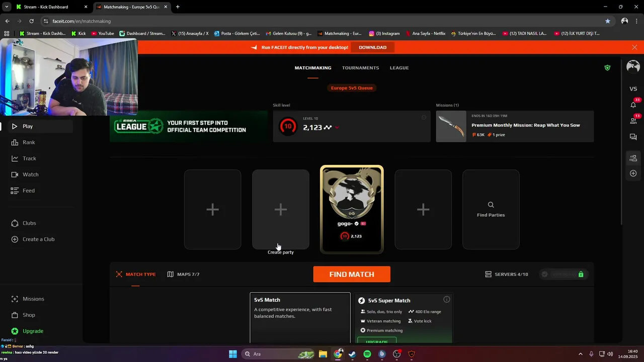Open File Explorer from taskbar
This screenshot has height=362, width=644.
(x=323, y=354)
